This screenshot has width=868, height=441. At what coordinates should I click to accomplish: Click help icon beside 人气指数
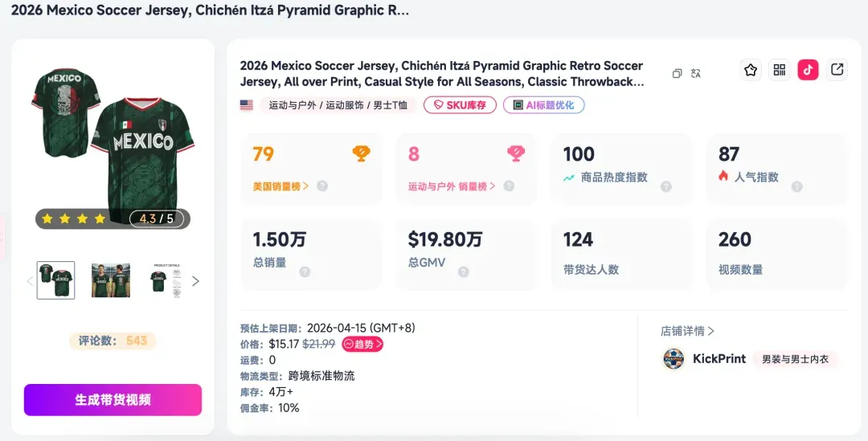click(x=796, y=186)
